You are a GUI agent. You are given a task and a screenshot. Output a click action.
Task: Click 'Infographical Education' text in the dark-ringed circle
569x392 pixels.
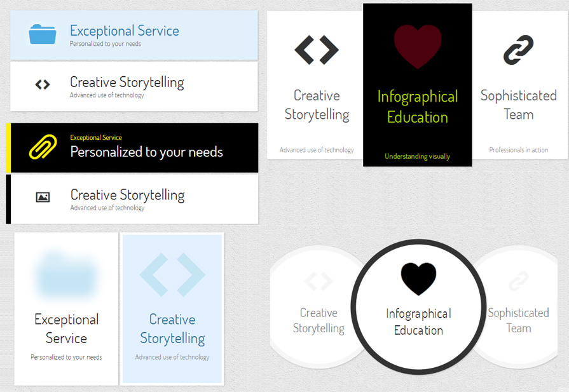tap(418, 321)
